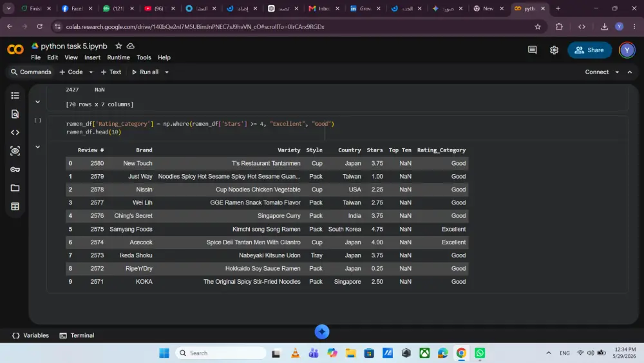
Task: Show hidden system tray icons
Action: tap(548, 353)
